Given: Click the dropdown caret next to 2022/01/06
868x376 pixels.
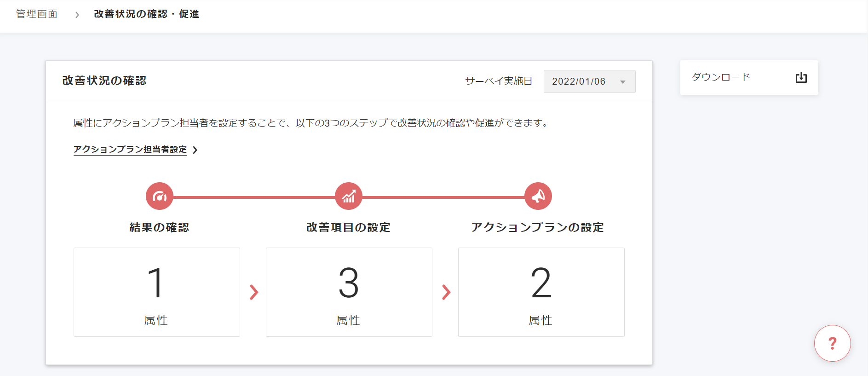Looking at the screenshot, I should click(x=623, y=82).
